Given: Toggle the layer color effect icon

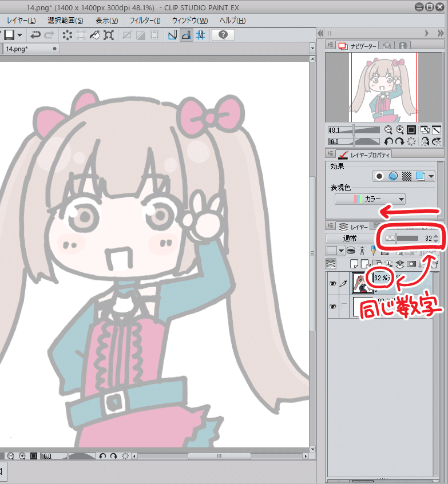Looking at the screenshot, I should [420, 176].
